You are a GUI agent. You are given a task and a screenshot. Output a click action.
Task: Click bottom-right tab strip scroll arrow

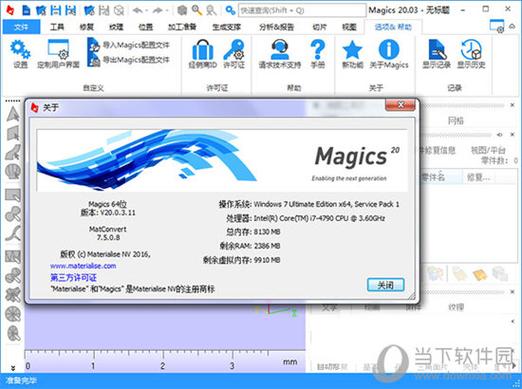[513, 366]
